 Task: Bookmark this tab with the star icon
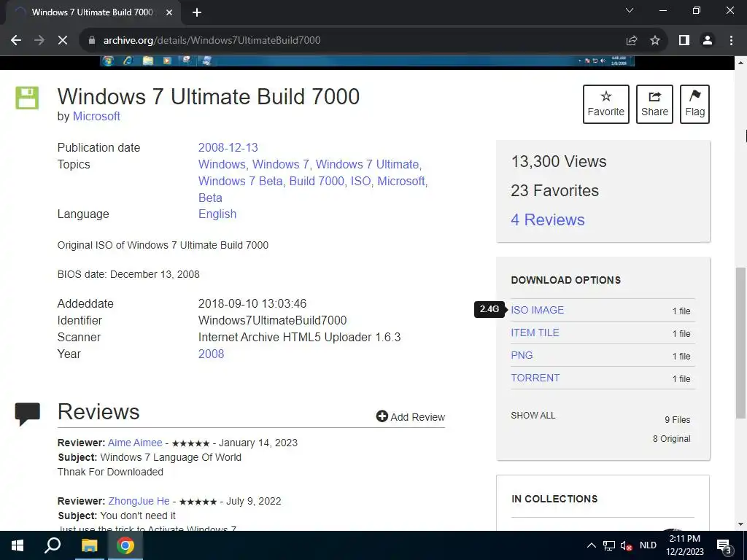[655, 41]
